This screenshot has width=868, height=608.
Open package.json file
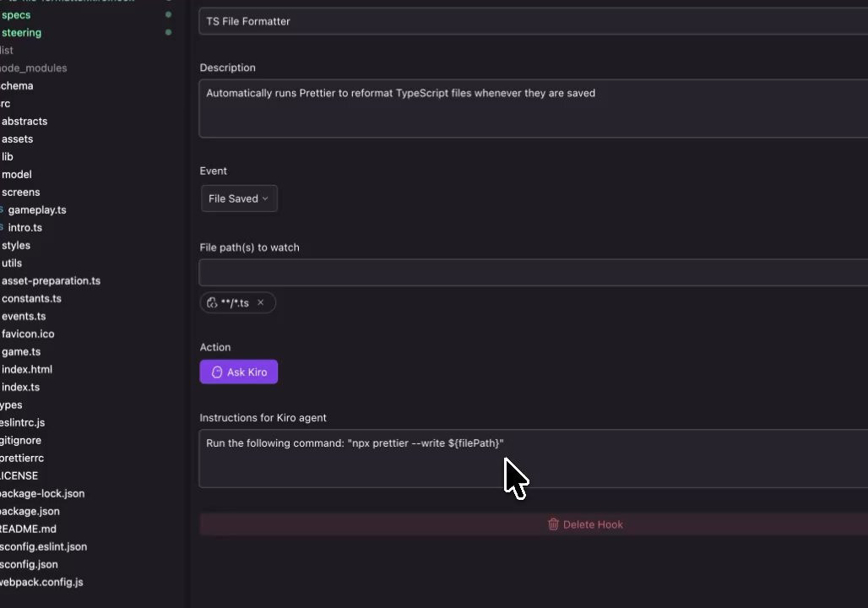tap(30, 511)
